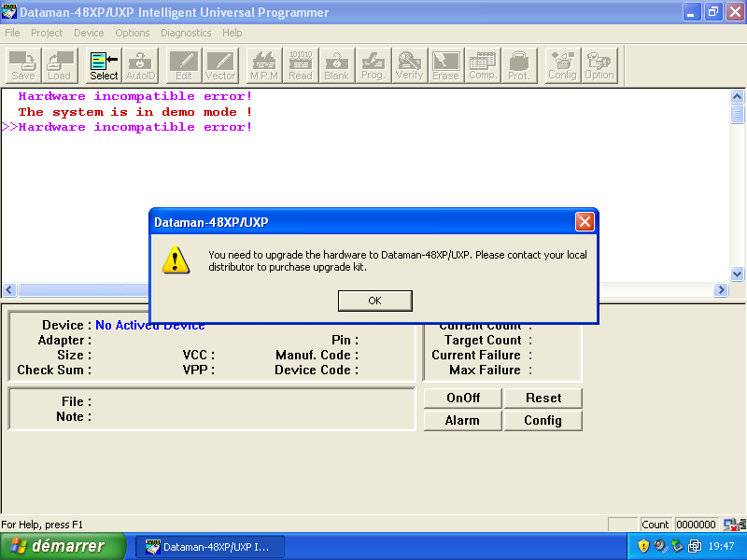Click the security shield tray icon
The width and height of the screenshot is (747, 560).
(643, 546)
